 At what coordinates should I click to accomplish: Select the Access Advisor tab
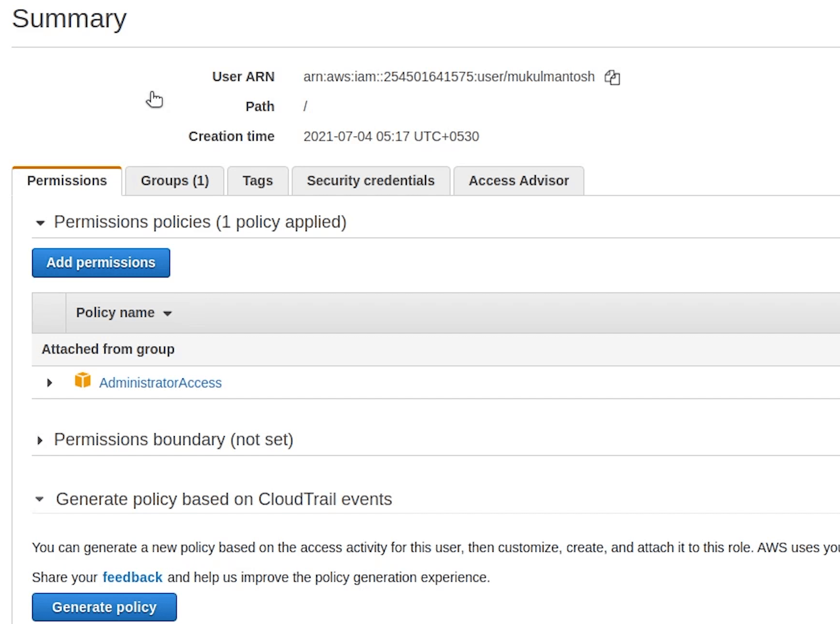pyautogui.click(x=518, y=181)
